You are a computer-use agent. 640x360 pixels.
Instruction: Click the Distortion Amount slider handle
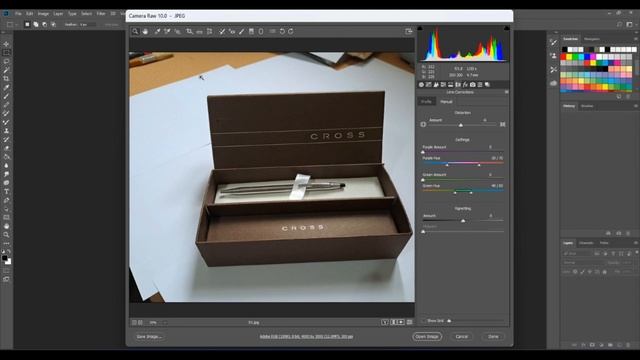461,125
